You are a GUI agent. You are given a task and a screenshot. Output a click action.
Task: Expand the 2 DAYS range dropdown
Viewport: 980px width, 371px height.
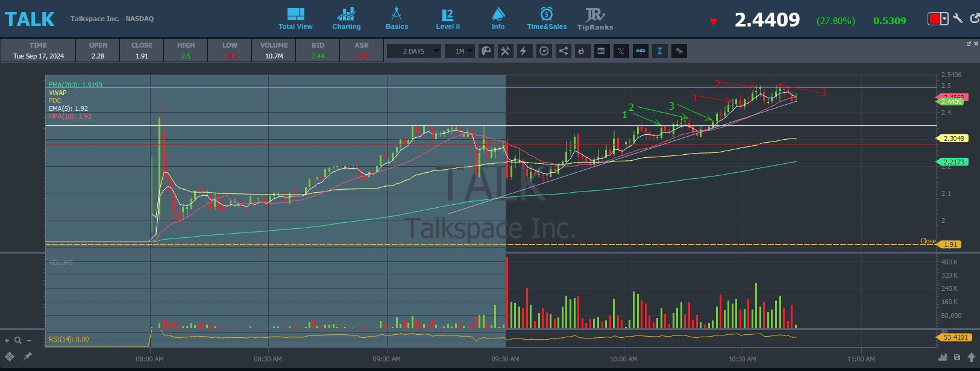tap(414, 51)
